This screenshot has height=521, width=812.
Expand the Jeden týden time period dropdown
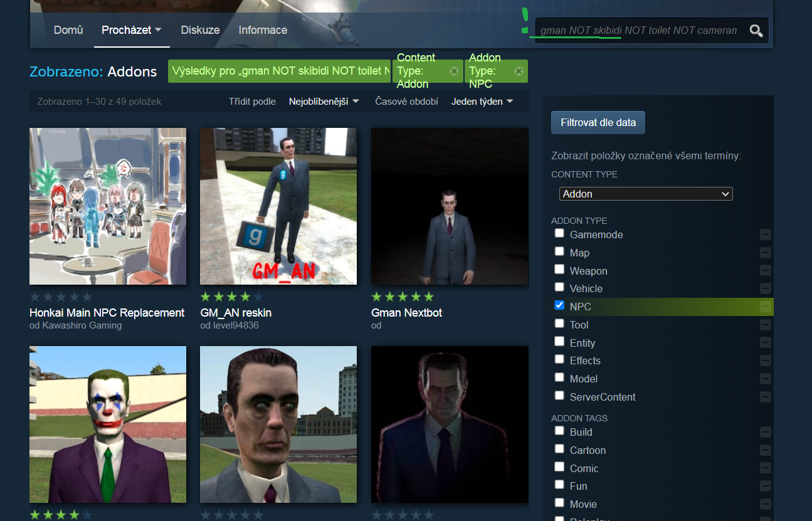pos(482,102)
